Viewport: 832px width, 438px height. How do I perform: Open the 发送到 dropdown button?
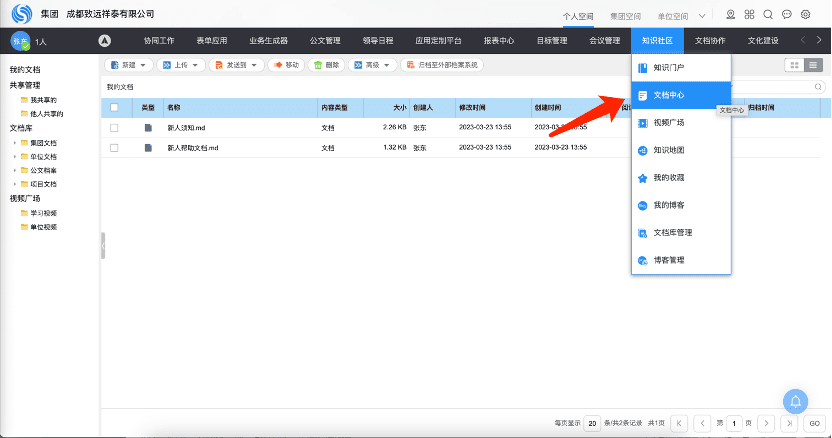pos(237,65)
